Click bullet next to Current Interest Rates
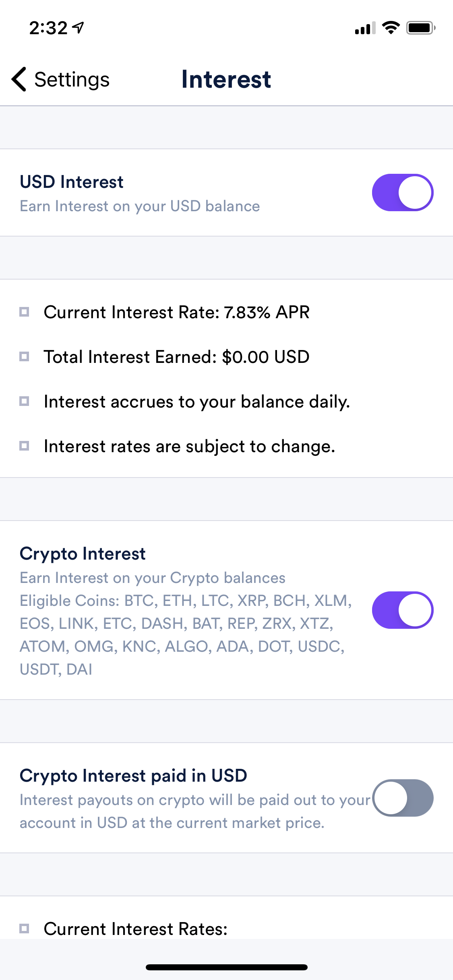453x980 pixels. click(24, 929)
